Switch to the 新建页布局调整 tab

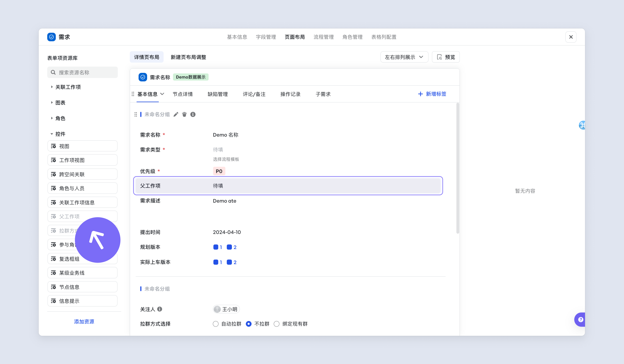189,57
